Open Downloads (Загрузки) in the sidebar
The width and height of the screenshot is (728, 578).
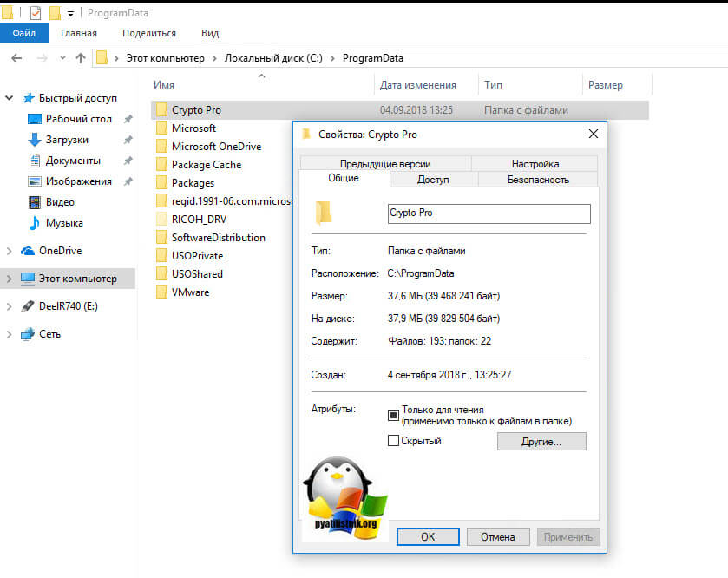(x=67, y=140)
